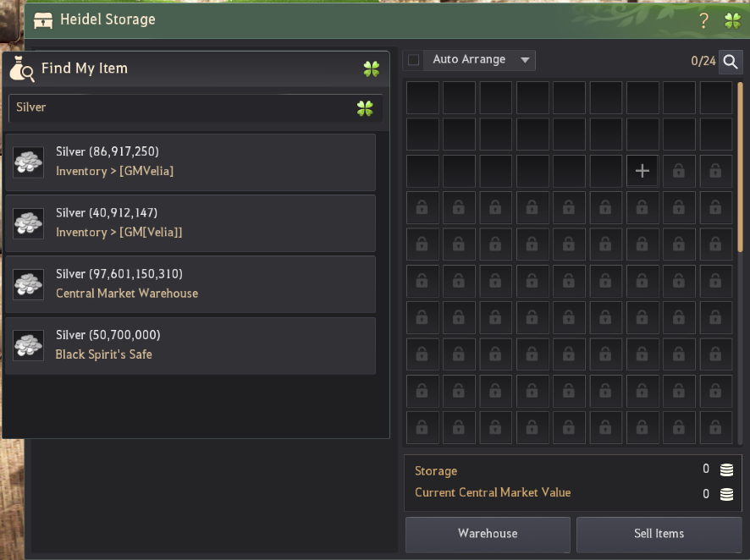Select the Silver (40,912,147) GM[Velia] inventory row

190,223
